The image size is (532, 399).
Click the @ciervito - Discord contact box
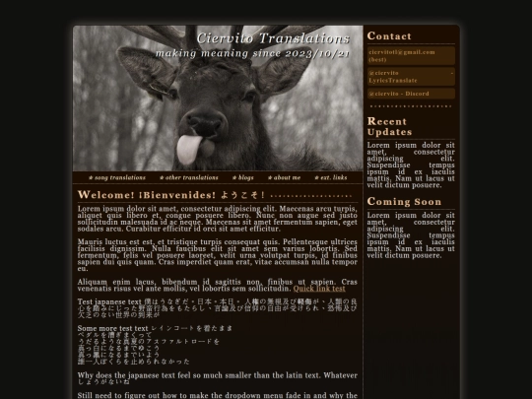[x=411, y=94]
